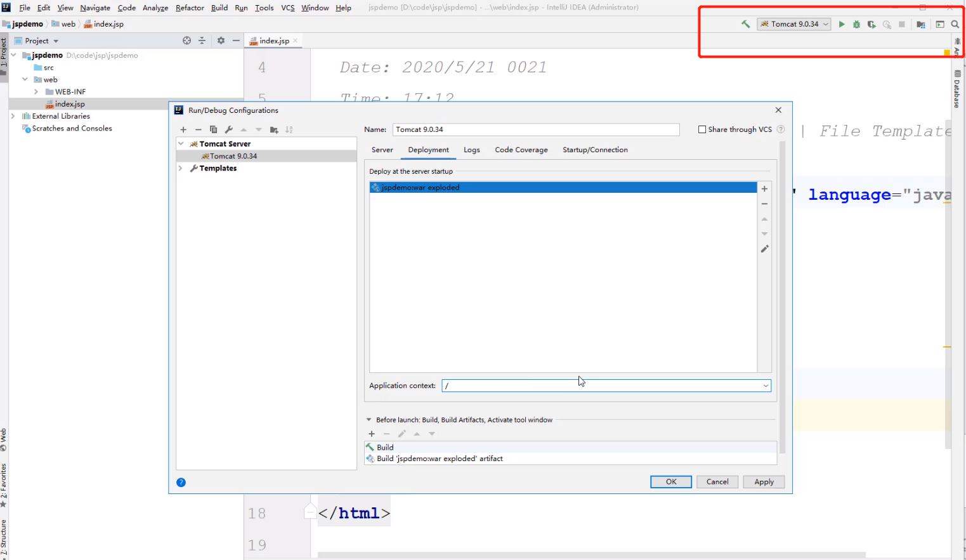Screen dimensions: 966x560
Task: Collapse Before launch section triangle
Action: coord(369,420)
